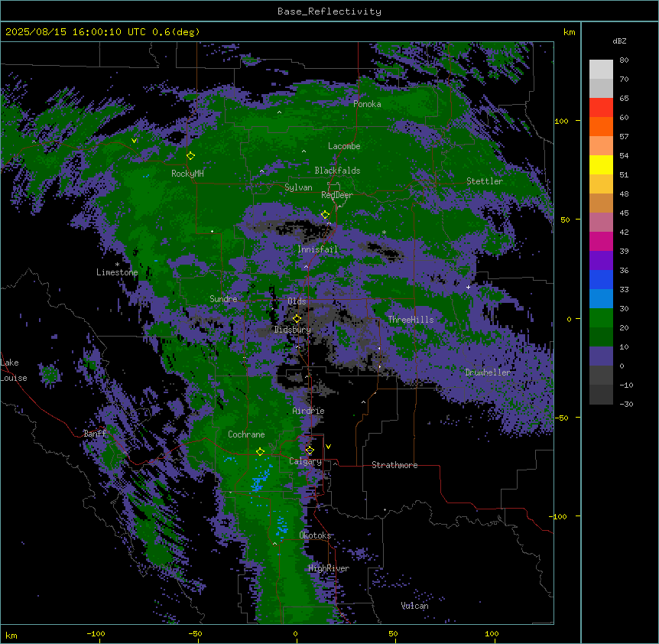The width and height of the screenshot is (659, 644).
Task: Click the yellow diamond marker below Cochrane
Action: [x=260, y=452]
